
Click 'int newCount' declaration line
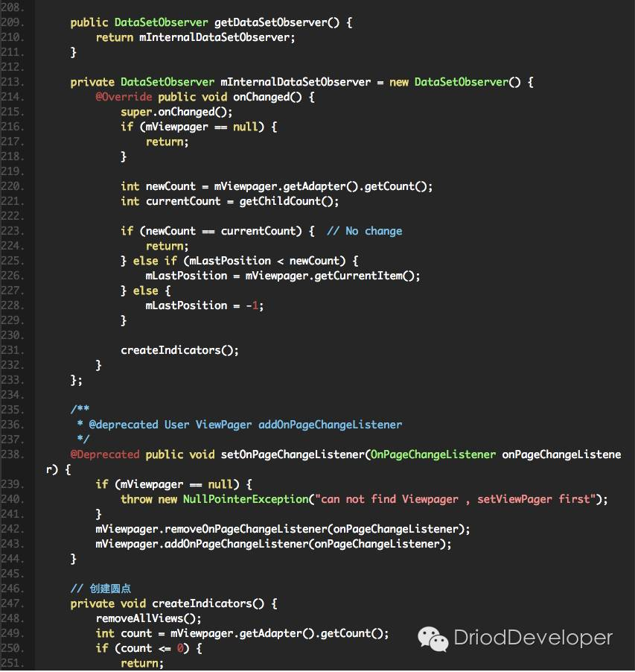(x=277, y=186)
